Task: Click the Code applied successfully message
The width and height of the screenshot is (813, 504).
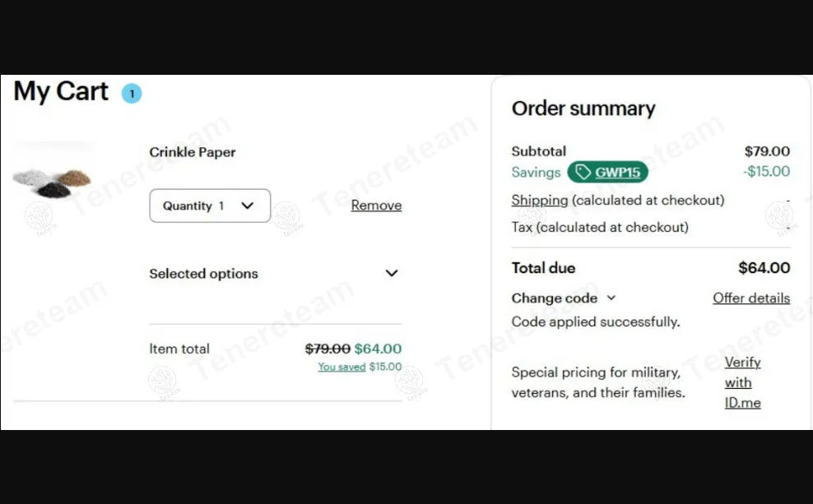Action: click(596, 321)
